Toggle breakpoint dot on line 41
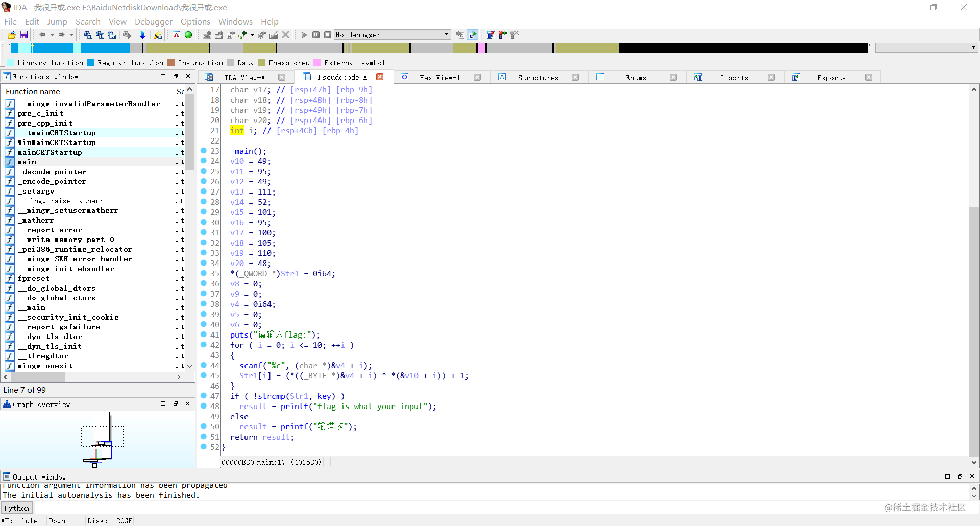 pyautogui.click(x=204, y=334)
